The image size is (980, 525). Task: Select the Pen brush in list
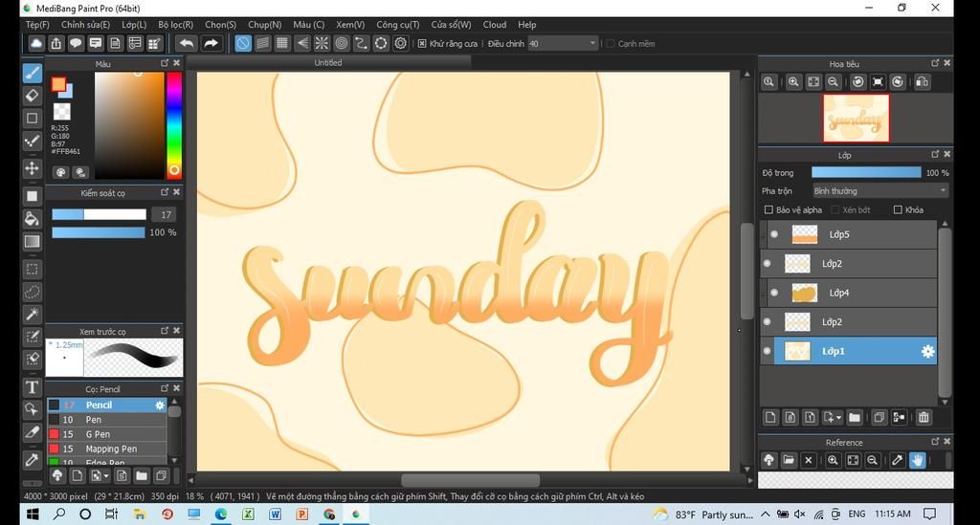107,420
